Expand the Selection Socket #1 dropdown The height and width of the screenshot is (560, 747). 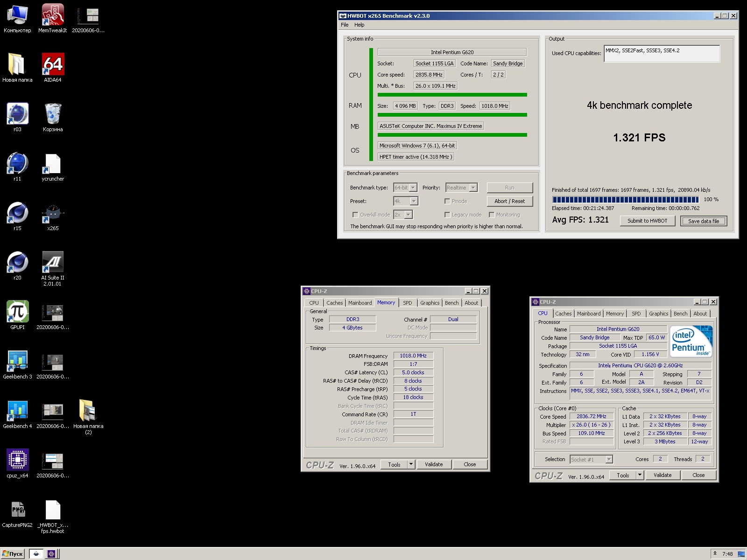(609, 459)
